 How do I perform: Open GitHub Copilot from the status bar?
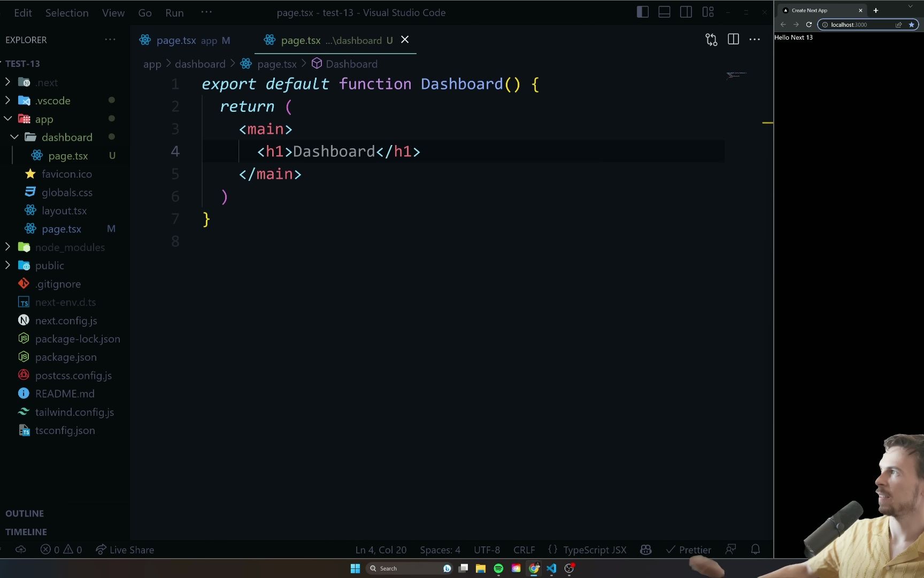pos(645,550)
